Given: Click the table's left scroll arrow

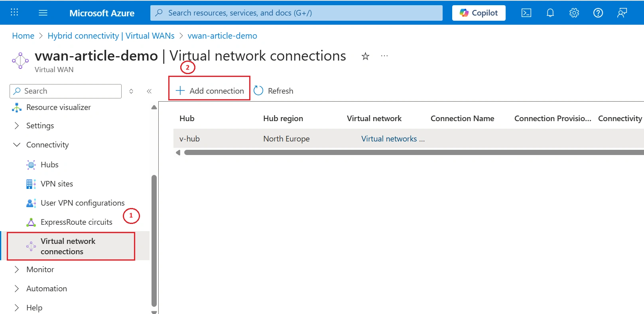Looking at the screenshot, I should tap(178, 153).
